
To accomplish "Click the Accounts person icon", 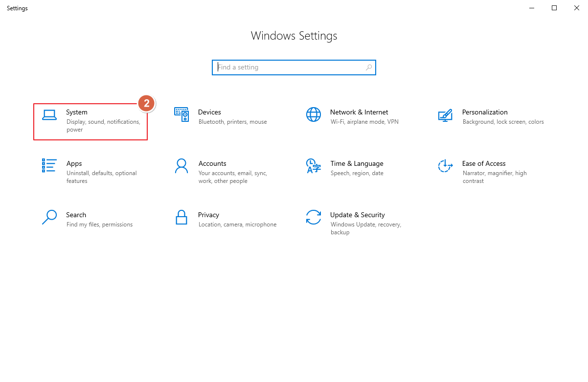I will click(181, 166).
